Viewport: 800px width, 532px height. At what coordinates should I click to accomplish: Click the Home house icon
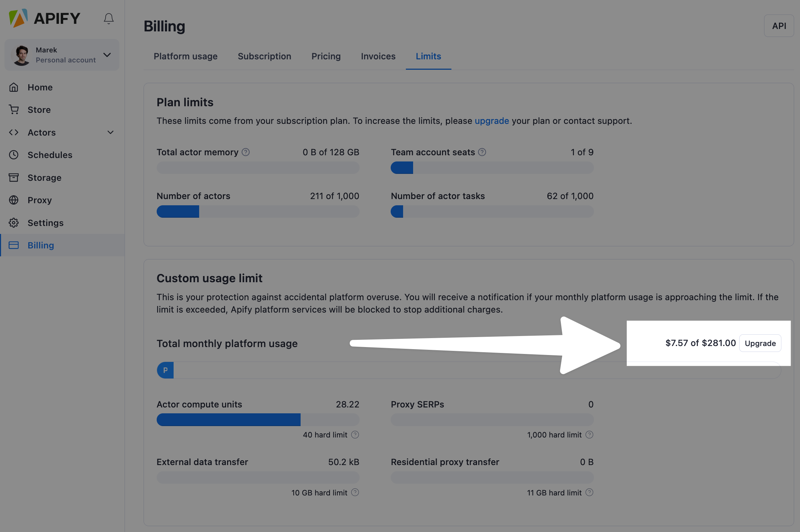click(14, 87)
